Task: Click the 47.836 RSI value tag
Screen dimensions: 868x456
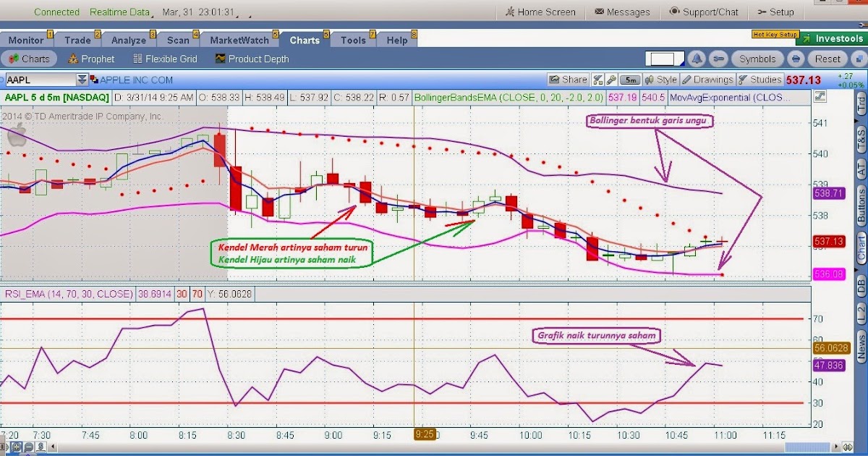Action: point(829,365)
